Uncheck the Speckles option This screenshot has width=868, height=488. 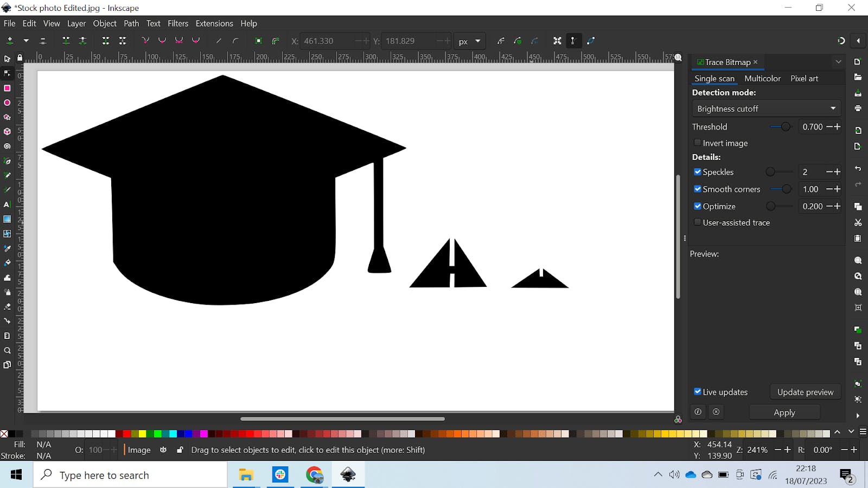[698, 172]
